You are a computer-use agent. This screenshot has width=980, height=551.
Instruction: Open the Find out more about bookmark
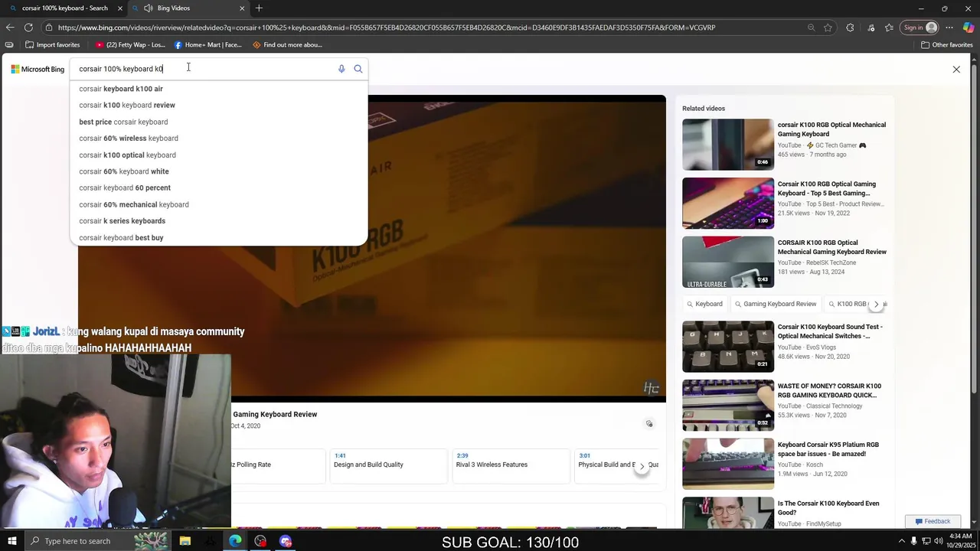pos(287,45)
